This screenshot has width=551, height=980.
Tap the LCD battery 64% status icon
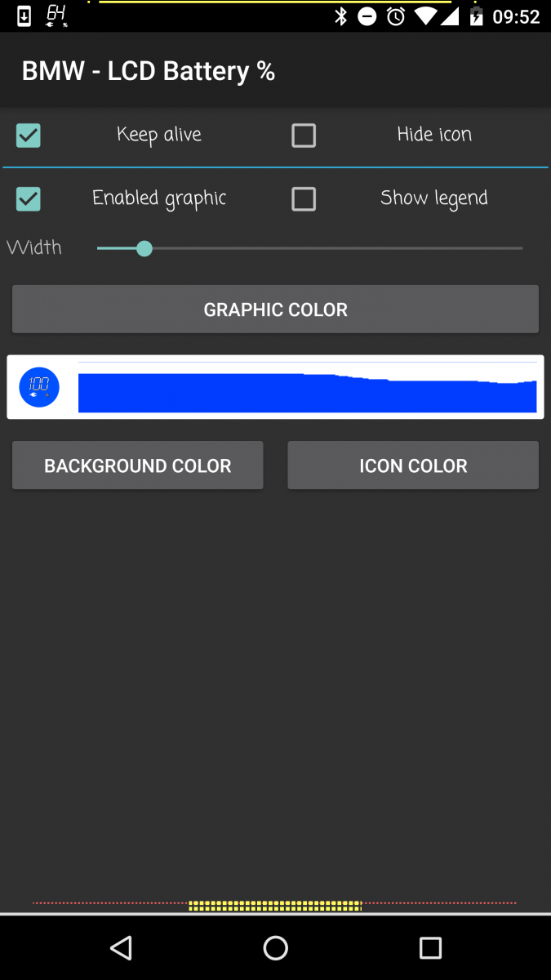coord(56,16)
